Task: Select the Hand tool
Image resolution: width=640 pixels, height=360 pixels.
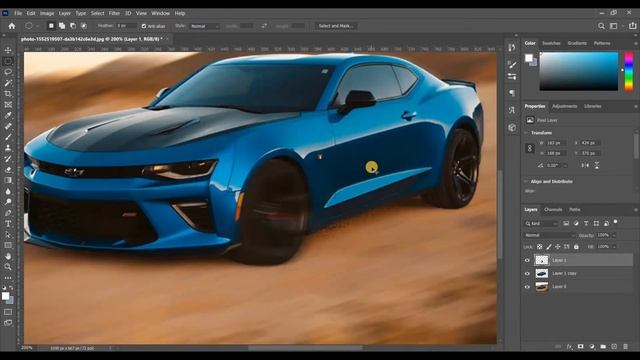Action: pyautogui.click(x=8, y=256)
